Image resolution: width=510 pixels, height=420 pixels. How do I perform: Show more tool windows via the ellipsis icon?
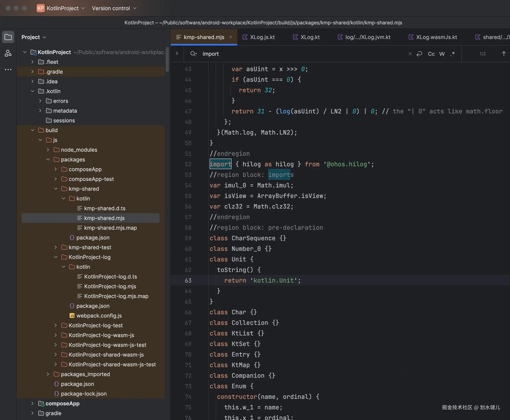click(8, 70)
